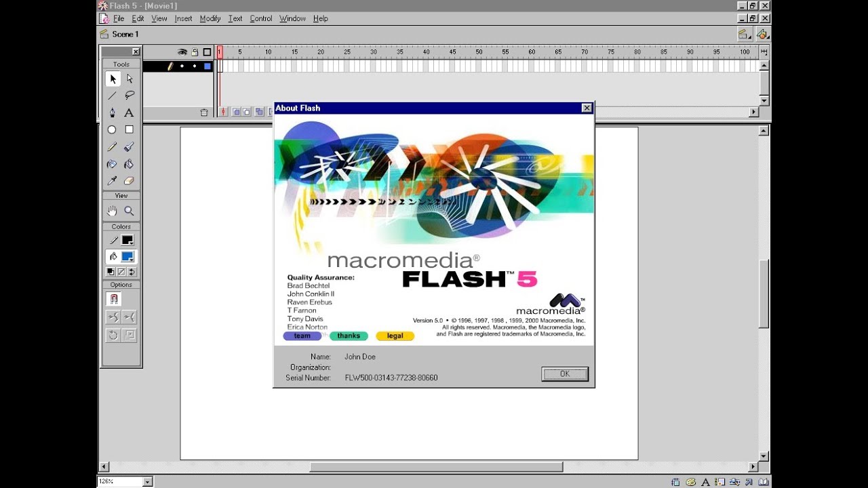Select the Brush tool

tap(130, 146)
